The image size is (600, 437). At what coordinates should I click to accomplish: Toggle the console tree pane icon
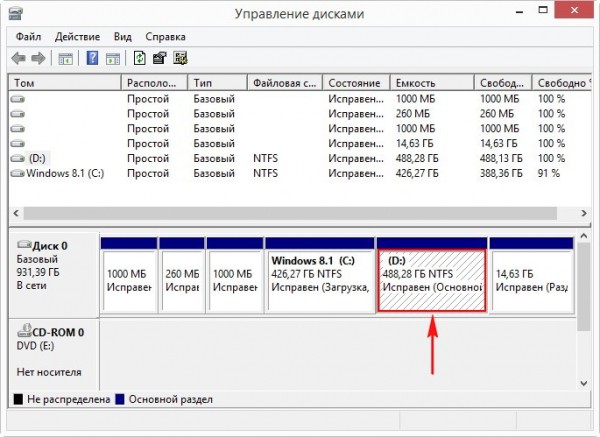[65, 59]
